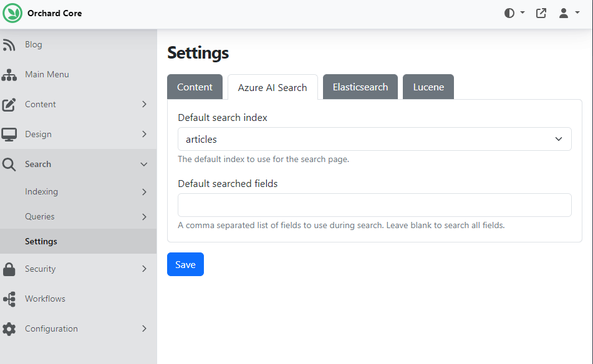Click the Blog RSS feed icon
The image size is (593, 364).
9,45
